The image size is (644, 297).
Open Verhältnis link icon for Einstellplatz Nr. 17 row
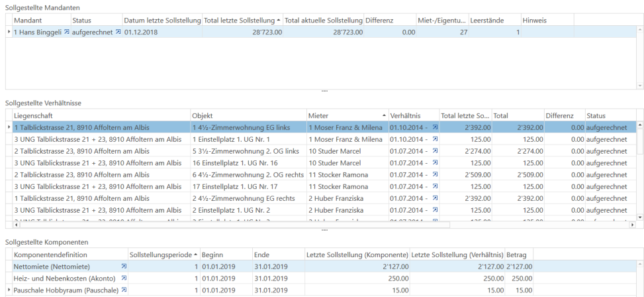pos(436,187)
